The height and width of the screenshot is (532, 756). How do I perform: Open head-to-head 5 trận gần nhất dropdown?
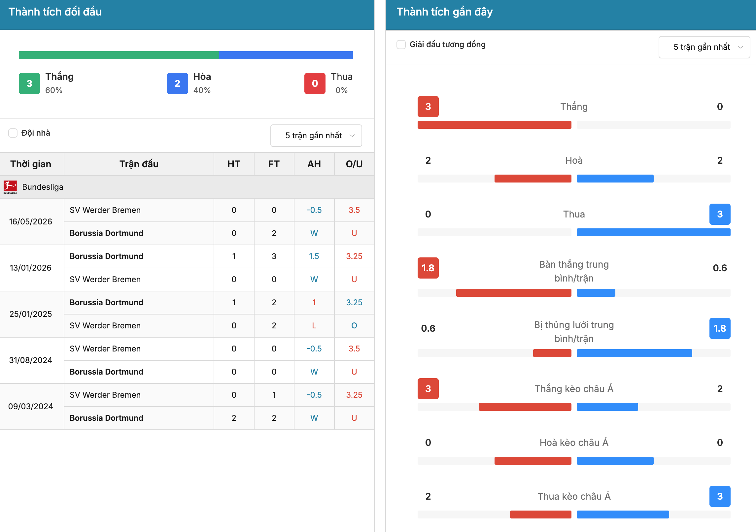click(316, 136)
